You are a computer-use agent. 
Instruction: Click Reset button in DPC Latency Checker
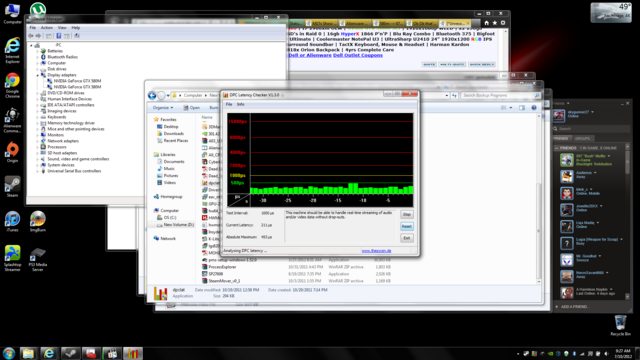point(407,227)
